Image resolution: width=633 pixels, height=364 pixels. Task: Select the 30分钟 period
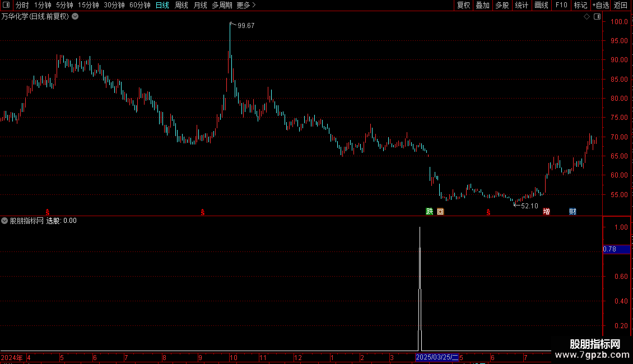tap(114, 5)
